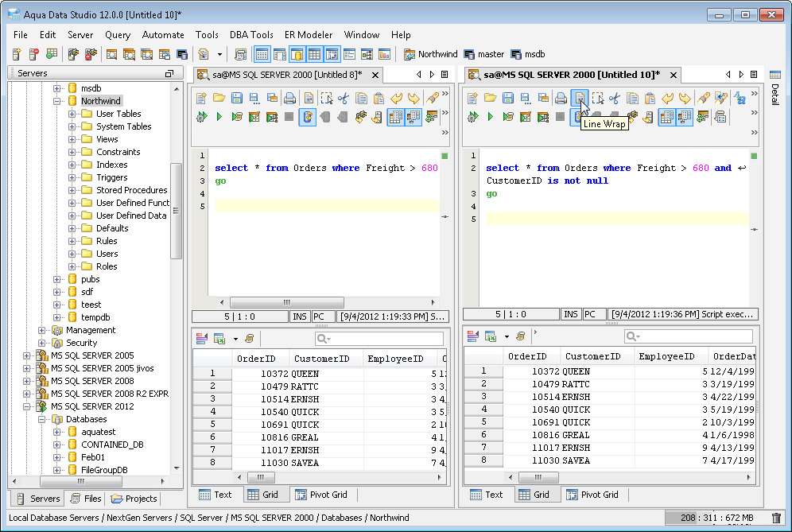Screen dimensions: 792x532
Task: Expand the pubs database node
Action: click(x=57, y=279)
